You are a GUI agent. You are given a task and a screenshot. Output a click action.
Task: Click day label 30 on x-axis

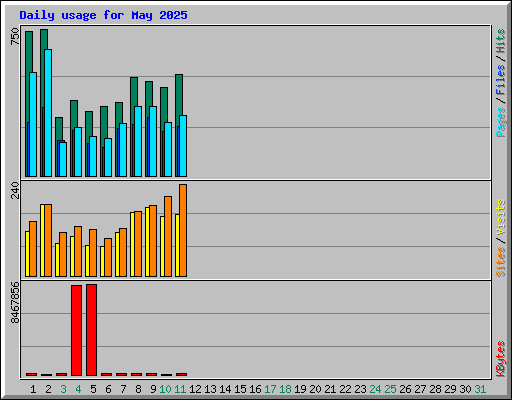(465, 389)
